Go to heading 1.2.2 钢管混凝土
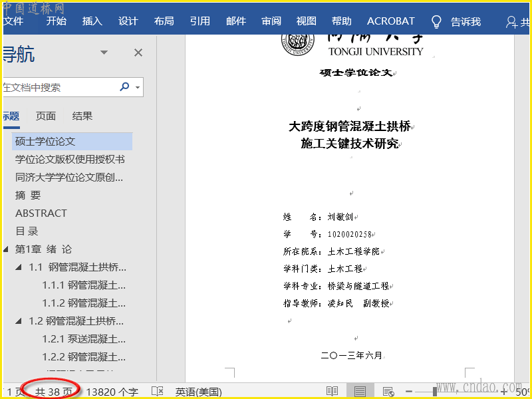 tap(84, 357)
